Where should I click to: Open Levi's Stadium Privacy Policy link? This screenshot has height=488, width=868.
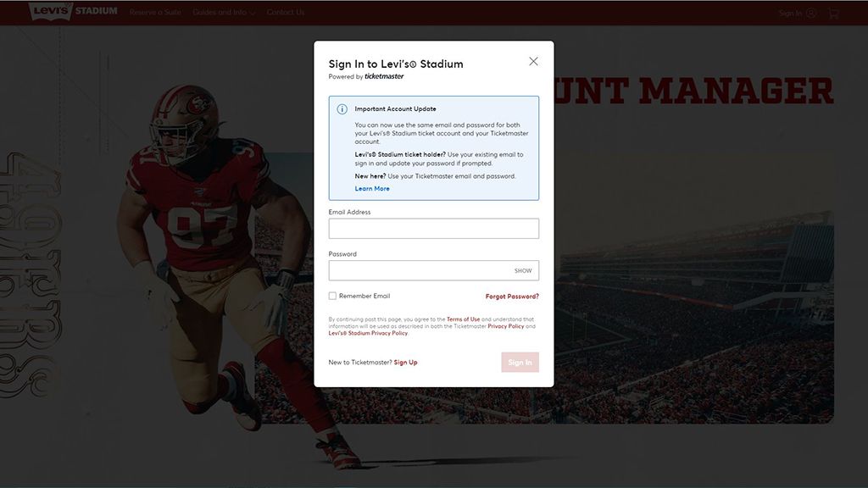tap(368, 333)
